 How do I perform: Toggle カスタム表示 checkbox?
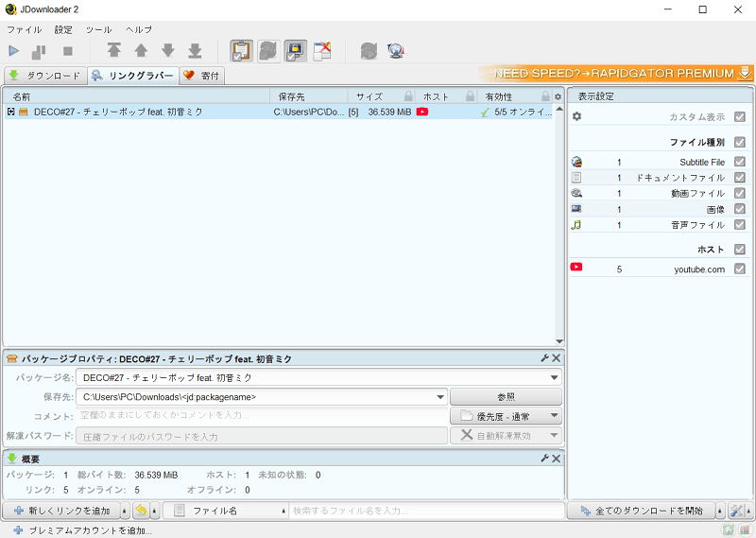pyautogui.click(x=740, y=116)
